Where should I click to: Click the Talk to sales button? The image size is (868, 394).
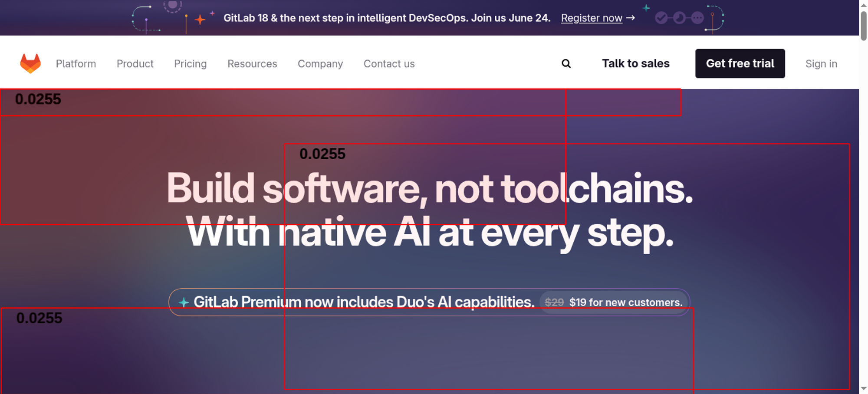coord(635,63)
